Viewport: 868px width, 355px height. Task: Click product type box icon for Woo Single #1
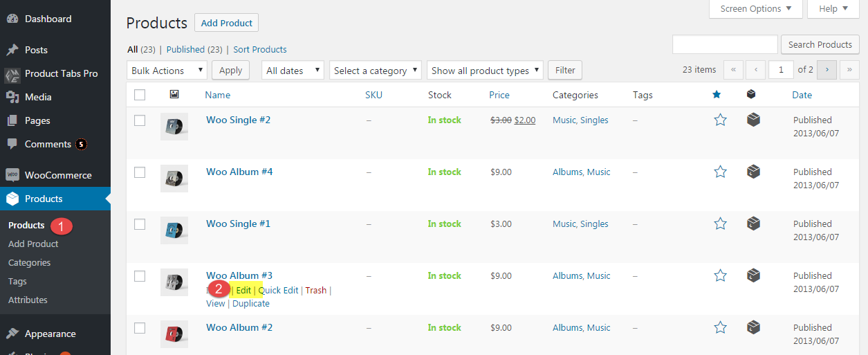coord(753,224)
